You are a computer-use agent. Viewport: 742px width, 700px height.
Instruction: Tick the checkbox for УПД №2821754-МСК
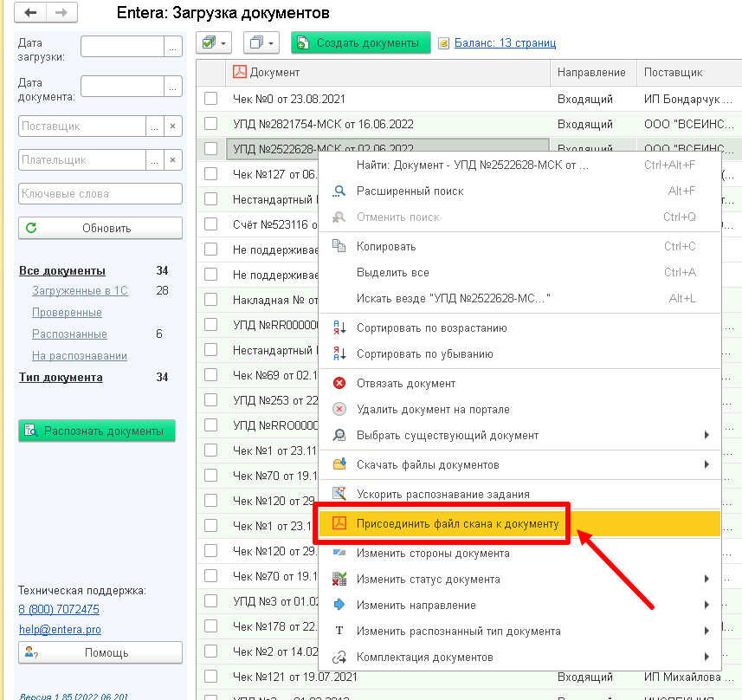(210, 124)
